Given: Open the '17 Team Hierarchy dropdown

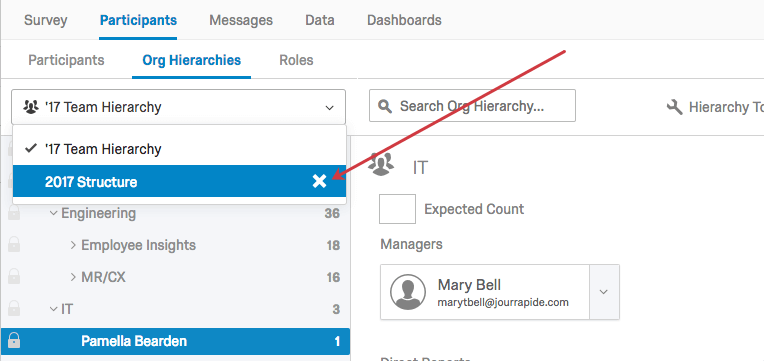Looking at the screenshot, I should tap(178, 107).
